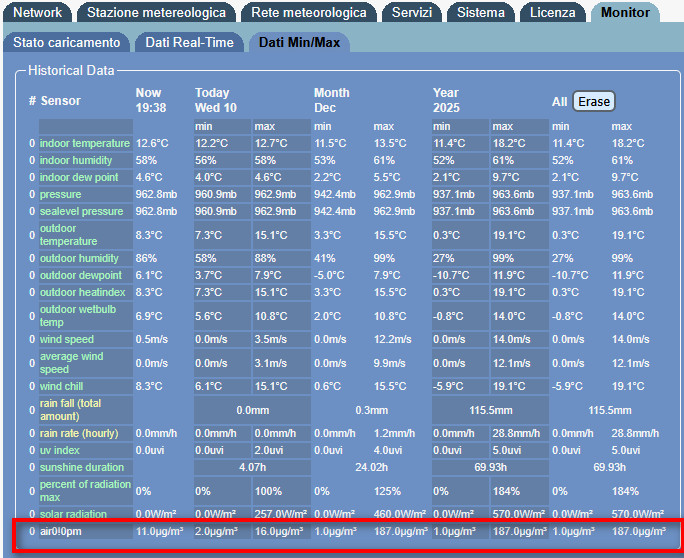The image size is (684, 558).
Task: Open the Rete meteorologica tab
Action: coord(309,13)
